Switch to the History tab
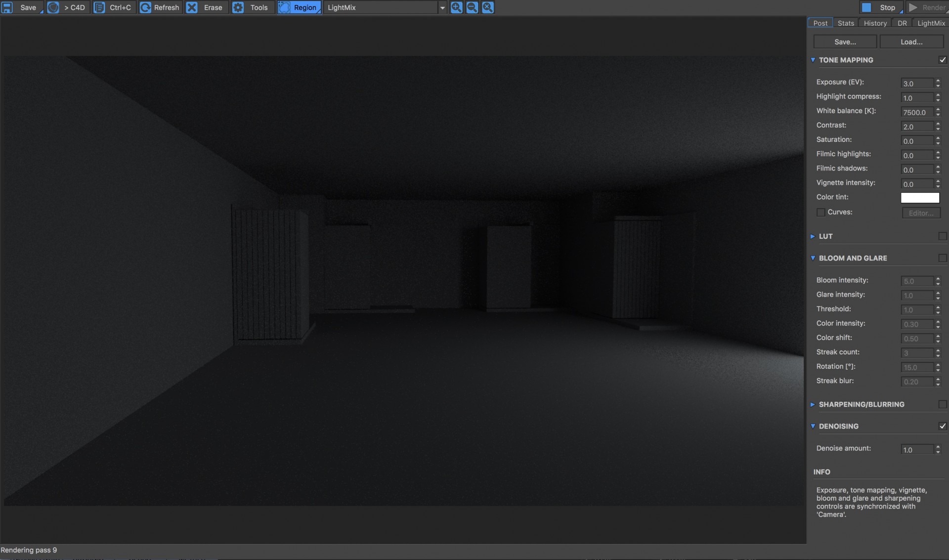 click(x=875, y=23)
